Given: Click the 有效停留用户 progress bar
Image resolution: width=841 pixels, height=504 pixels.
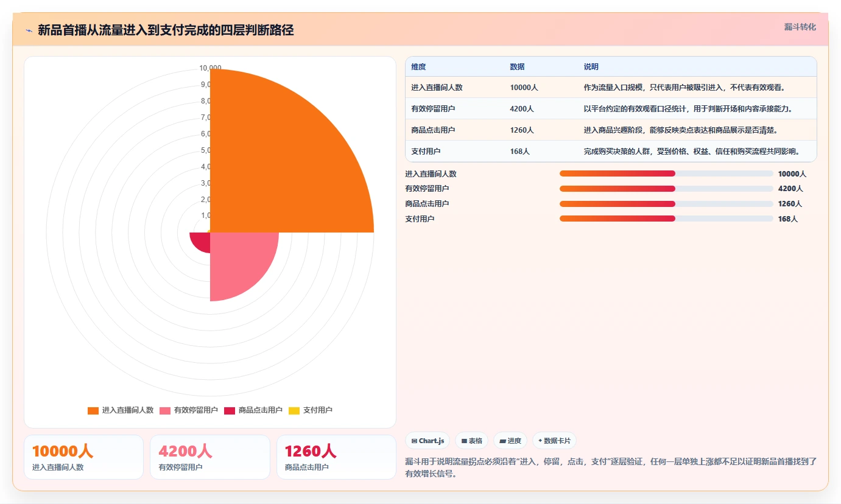Looking at the screenshot, I should (666, 189).
